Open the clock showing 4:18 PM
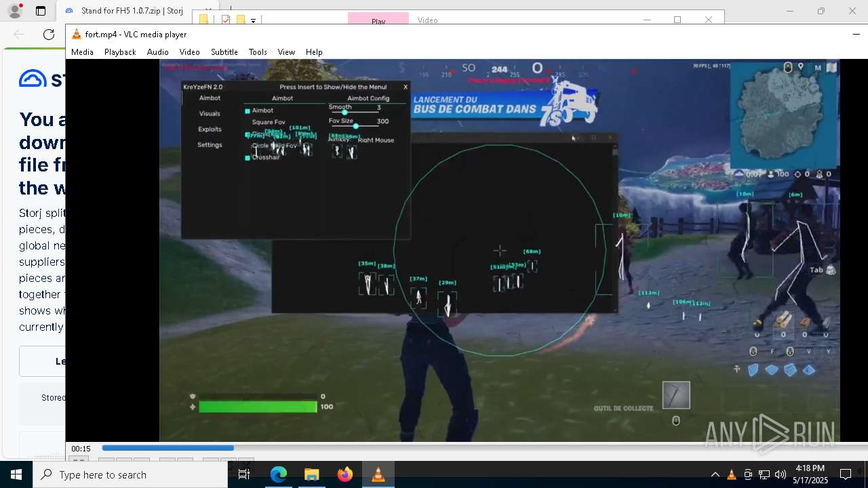The height and width of the screenshot is (488, 868). click(x=810, y=474)
